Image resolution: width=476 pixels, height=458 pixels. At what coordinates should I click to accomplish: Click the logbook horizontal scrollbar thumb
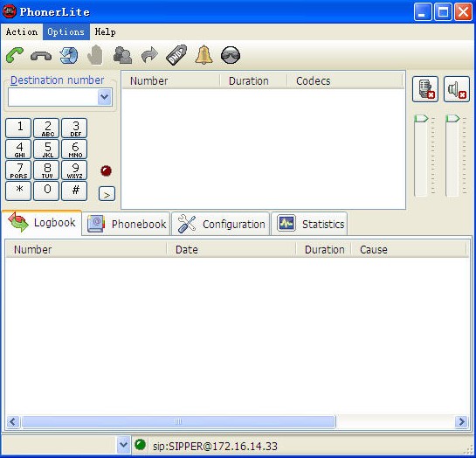(x=178, y=421)
